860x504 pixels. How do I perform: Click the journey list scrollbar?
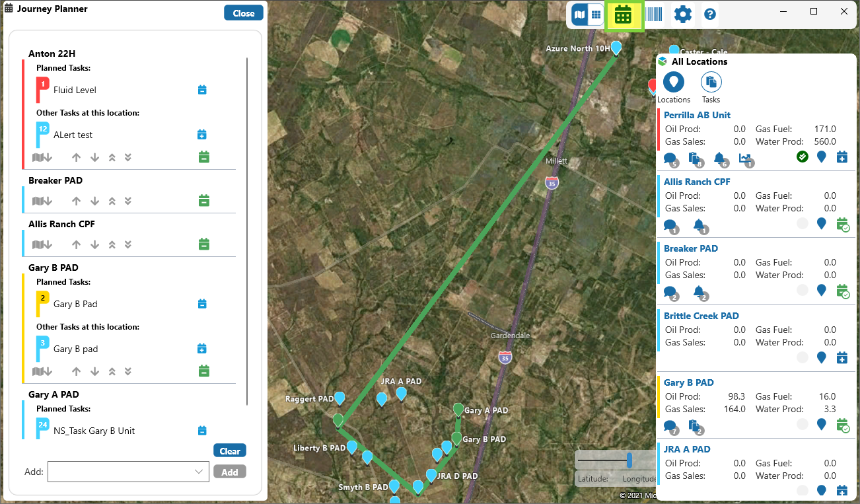[x=247, y=231]
